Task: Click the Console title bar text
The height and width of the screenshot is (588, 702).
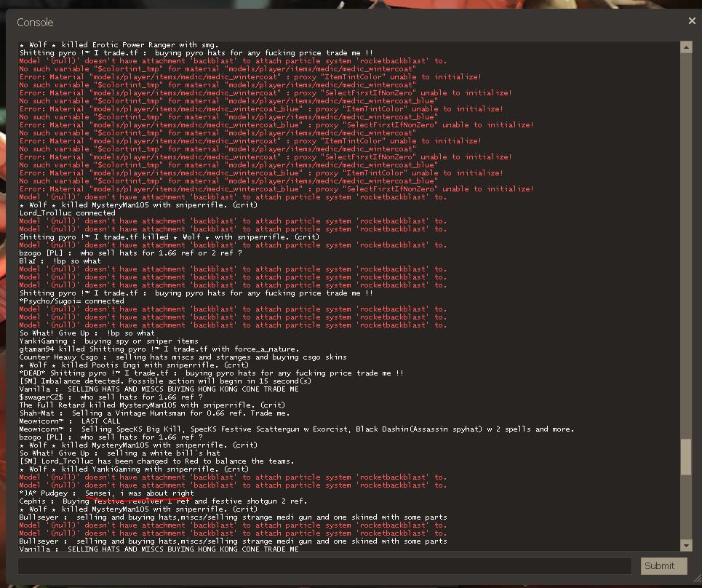Action: click(35, 23)
